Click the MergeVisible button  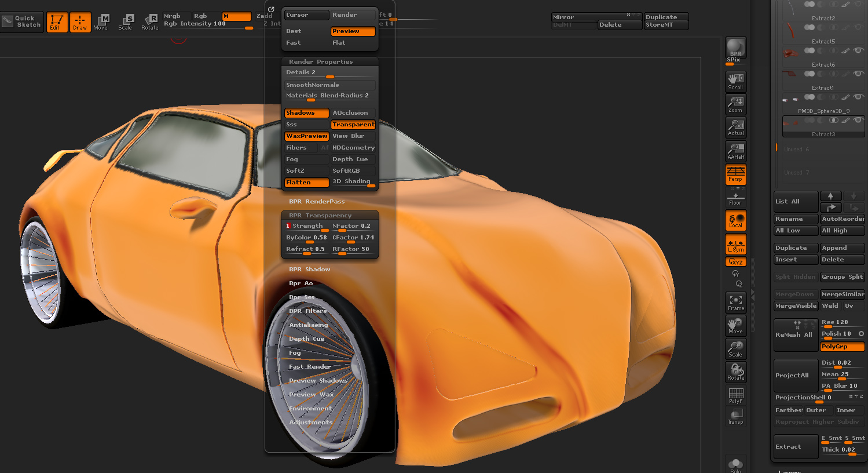(x=796, y=306)
